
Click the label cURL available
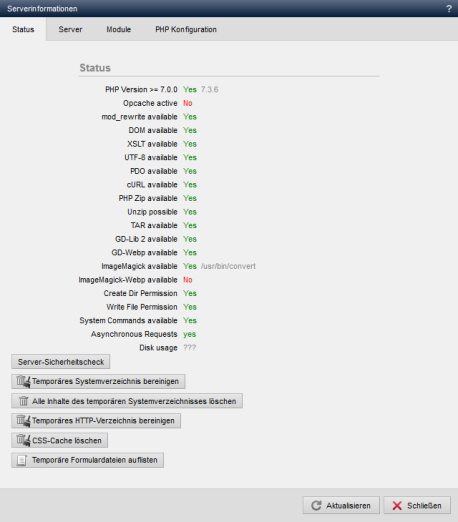pyautogui.click(x=152, y=185)
